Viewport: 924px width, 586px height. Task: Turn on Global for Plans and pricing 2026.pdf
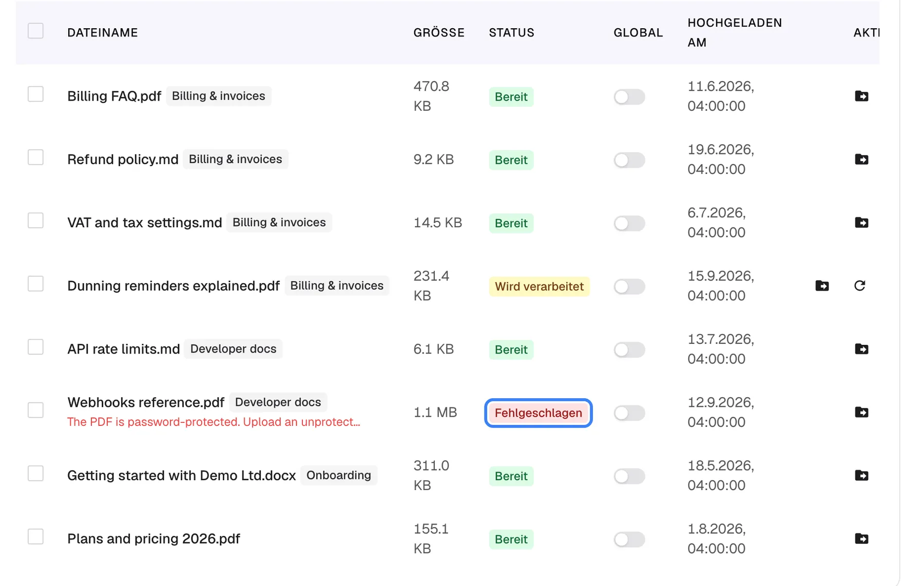pos(629,539)
